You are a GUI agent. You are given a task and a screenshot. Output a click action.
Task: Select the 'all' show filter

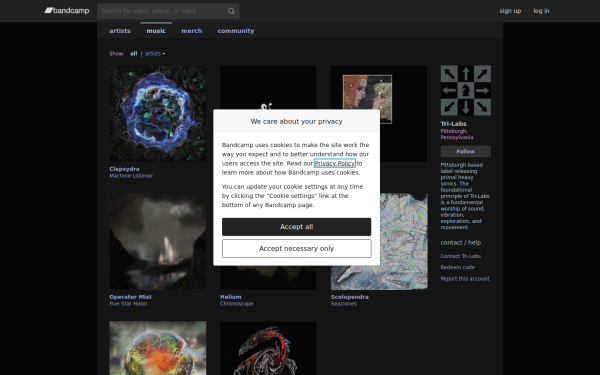click(133, 54)
